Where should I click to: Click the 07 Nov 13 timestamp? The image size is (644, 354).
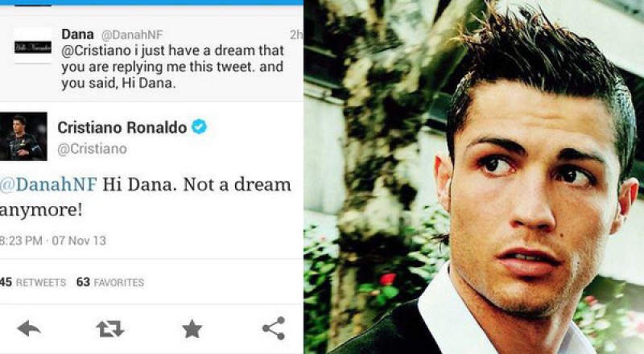pyautogui.click(x=79, y=241)
